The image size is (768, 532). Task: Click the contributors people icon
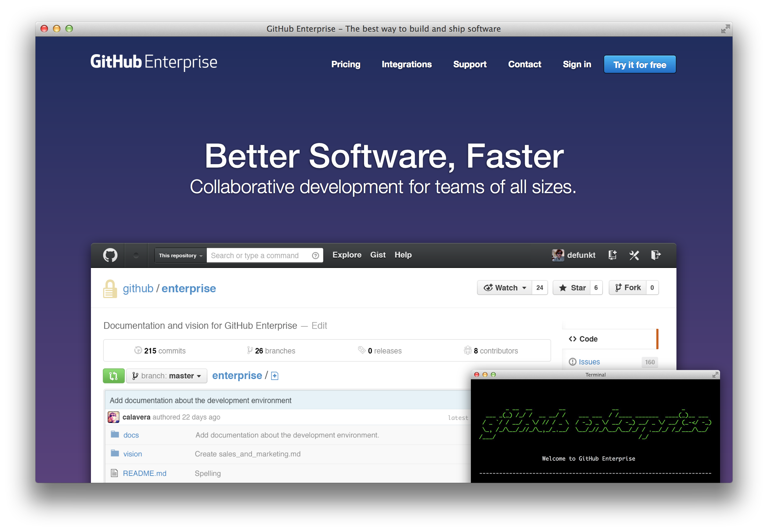click(467, 350)
